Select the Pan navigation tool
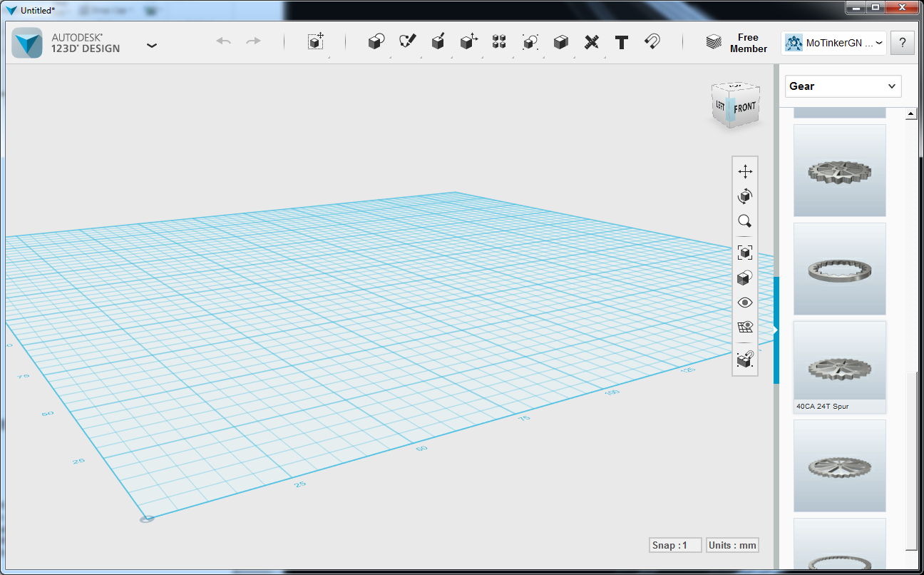924x575 pixels. point(745,172)
